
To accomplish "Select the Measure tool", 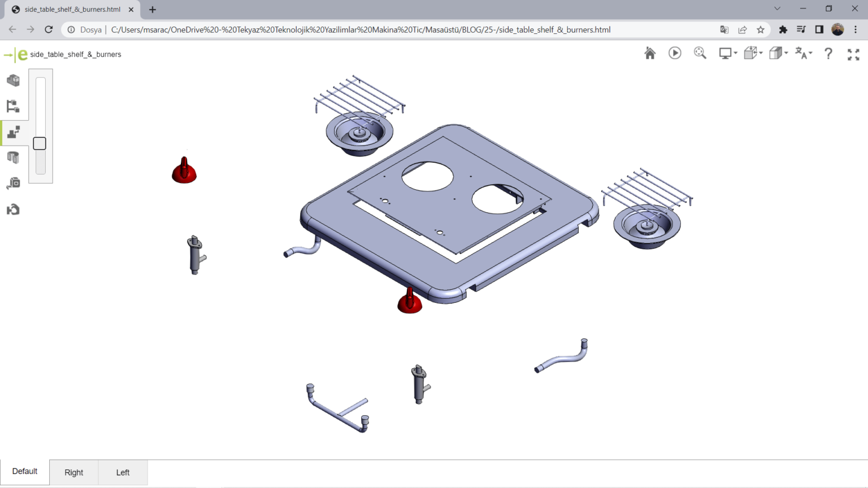I will click(x=13, y=184).
